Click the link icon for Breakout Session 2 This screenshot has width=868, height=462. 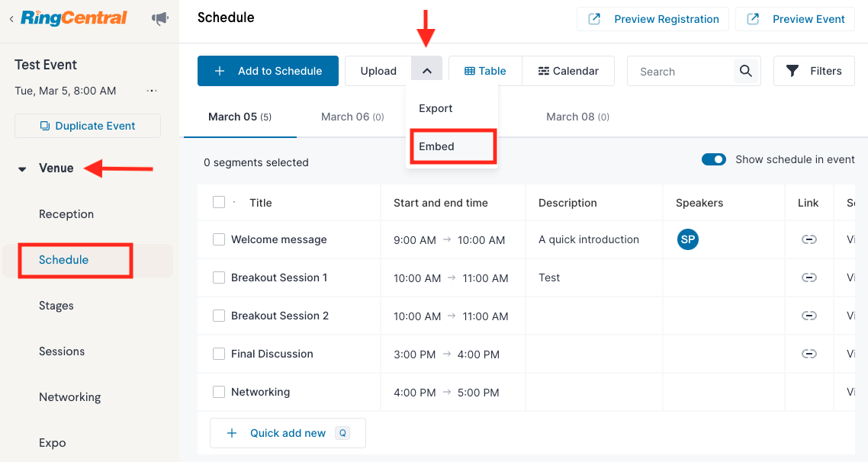click(809, 316)
